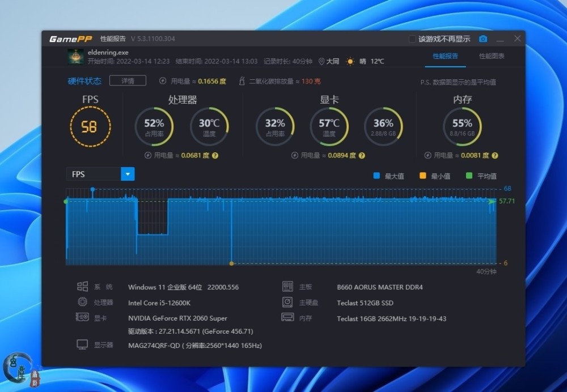Image resolution: width=567 pixels, height=392 pixels.
Task: Click the FPS 58 gauge
Action: click(90, 126)
